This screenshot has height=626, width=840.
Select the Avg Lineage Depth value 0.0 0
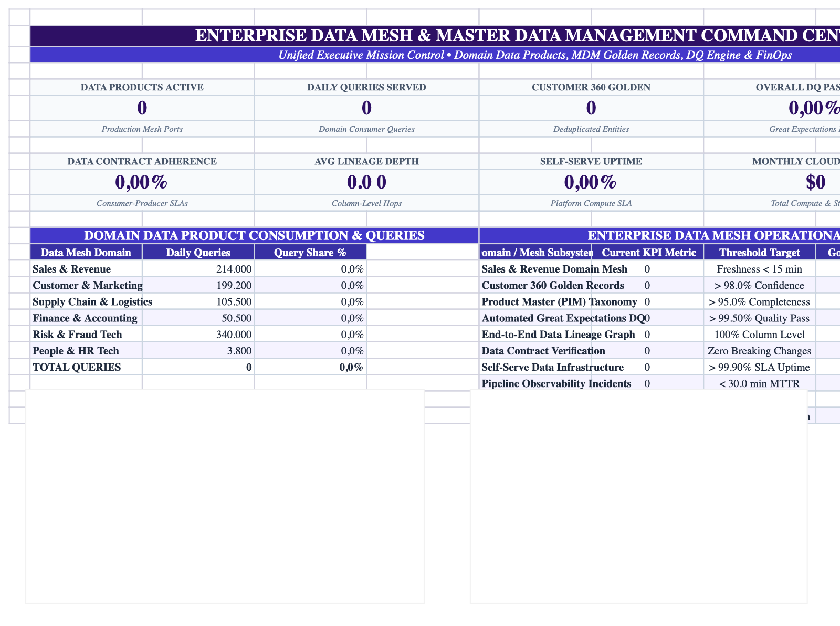[366, 182]
